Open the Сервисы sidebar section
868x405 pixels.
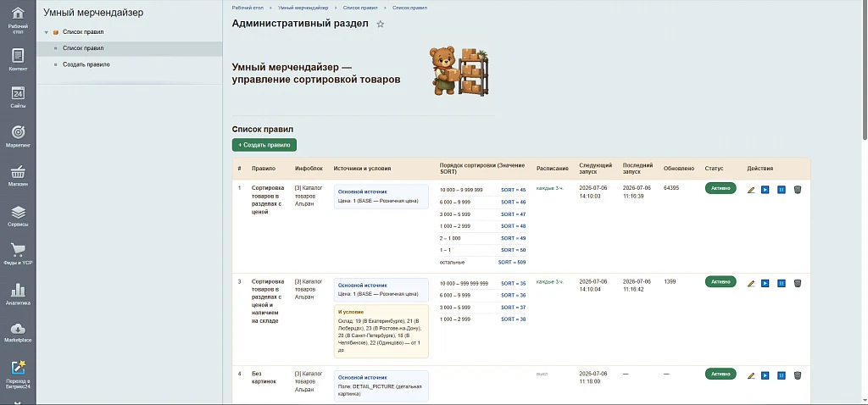pyautogui.click(x=18, y=216)
